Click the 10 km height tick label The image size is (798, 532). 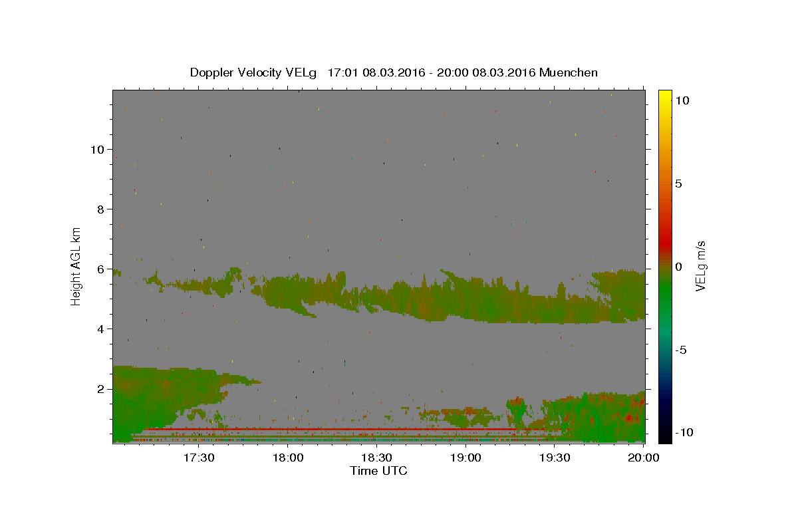(x=97, y=149)
